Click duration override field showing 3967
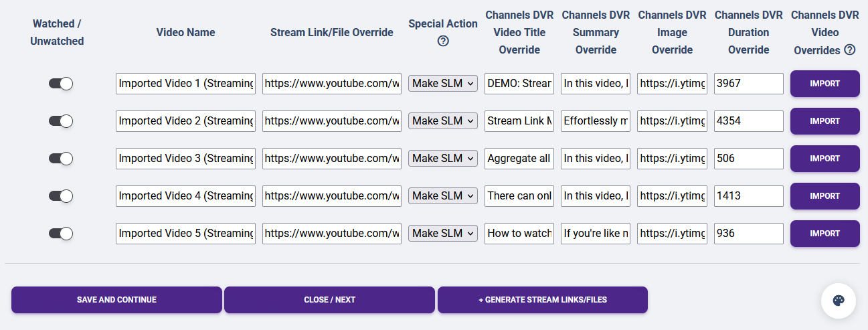The height and width of the screenshot is (330, 868). (748, 84)
